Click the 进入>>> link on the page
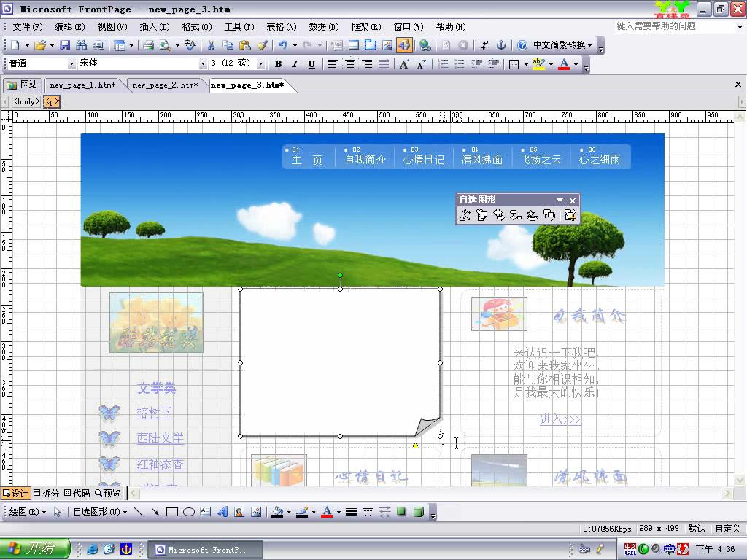The image size is (747, 560). (x=560, y=419)
